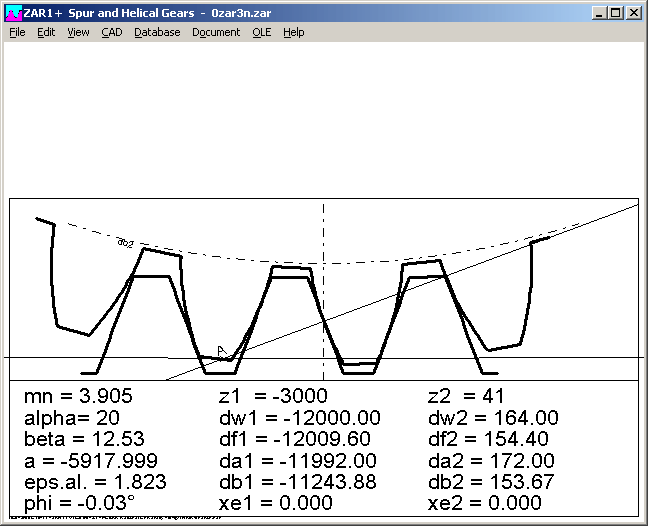The width and height of the screenshot is (648, 526).
Task: Click the db2 base circle label
Action: pos(125,242)
